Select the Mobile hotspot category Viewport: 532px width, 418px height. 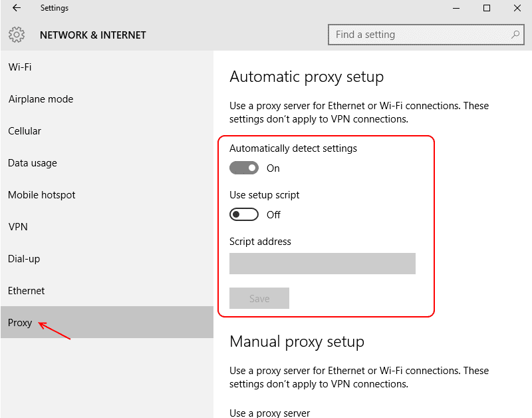click(42, 195)
